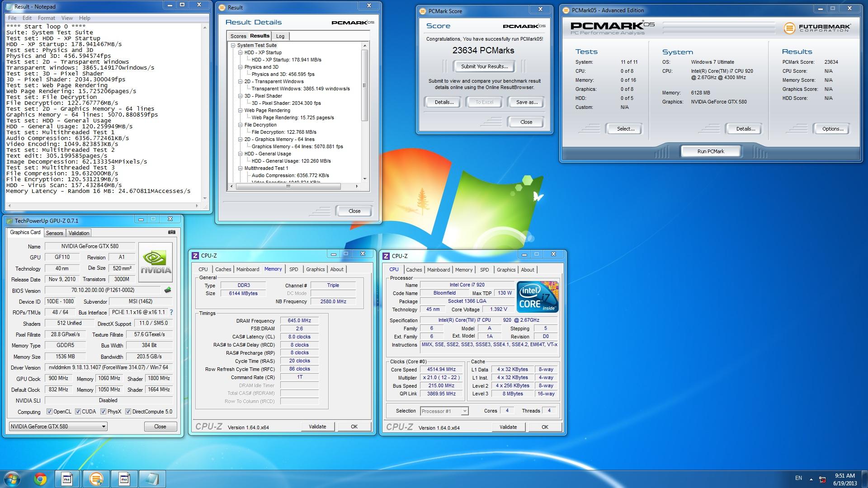868x488 pixels.
Task: Collapse the 3D - Pixel Shader node
Action: (241, 96)
